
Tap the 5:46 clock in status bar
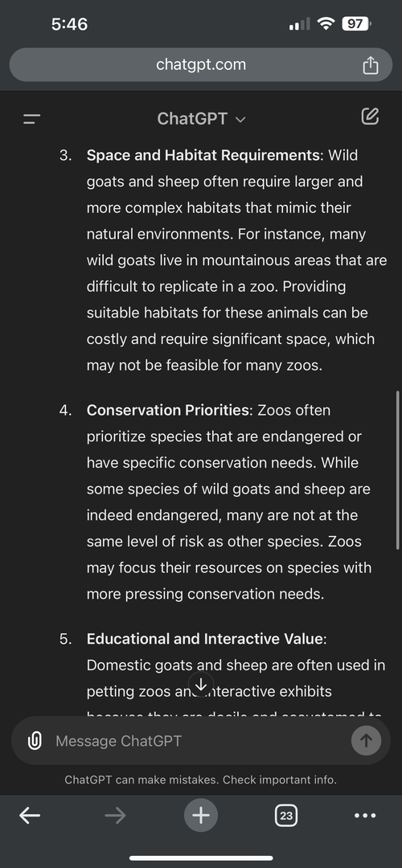pyautogui.click(x=69, y=24)
